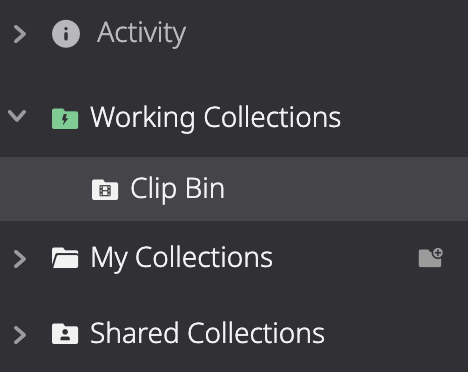The height and width of the screenshot is (372, 468).
Task: Click the My Collections open folder icon
Action: click(x=65, y=258)
